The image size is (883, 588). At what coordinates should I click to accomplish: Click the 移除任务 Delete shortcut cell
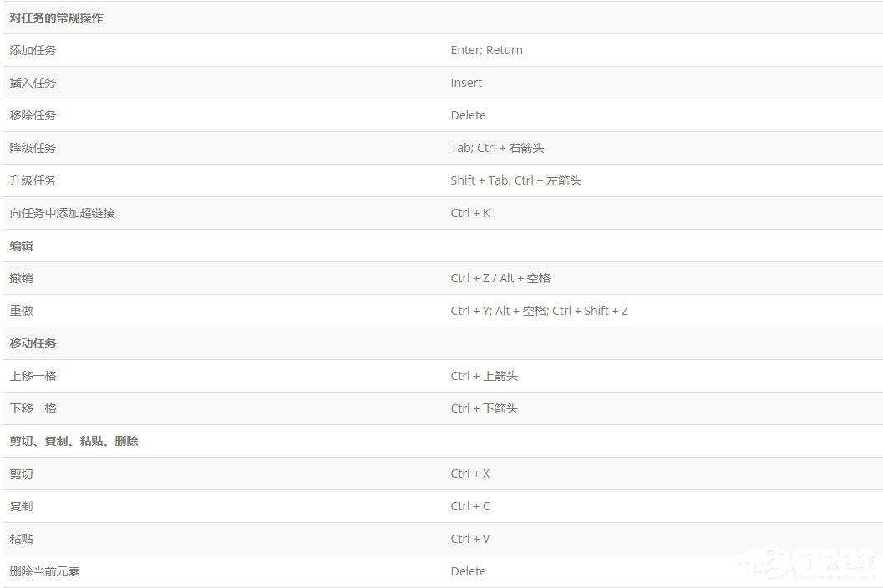(468, 115)
